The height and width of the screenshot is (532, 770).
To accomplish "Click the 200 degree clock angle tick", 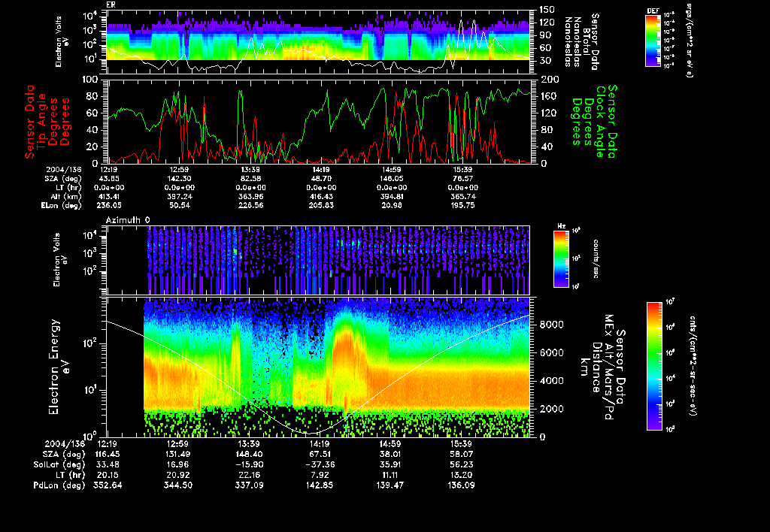I will coord(549,80).
